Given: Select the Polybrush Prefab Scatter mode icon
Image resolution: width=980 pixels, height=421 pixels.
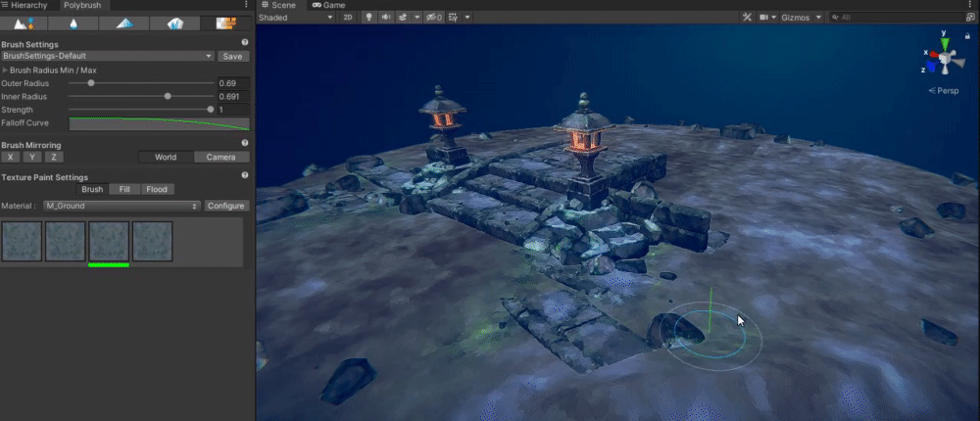Looking at the screenshot, I should pyautogui.click(x=175, y=23).
